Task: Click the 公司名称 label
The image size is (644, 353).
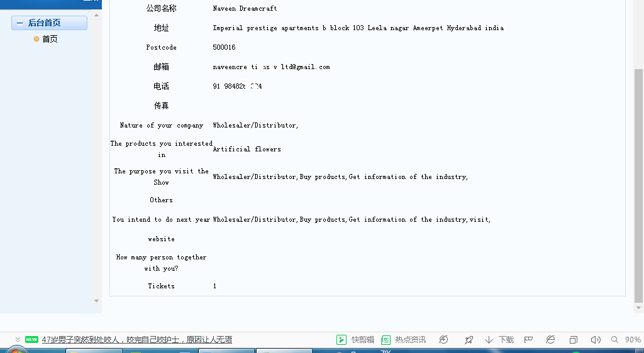Action: click(x=162, y=8)
